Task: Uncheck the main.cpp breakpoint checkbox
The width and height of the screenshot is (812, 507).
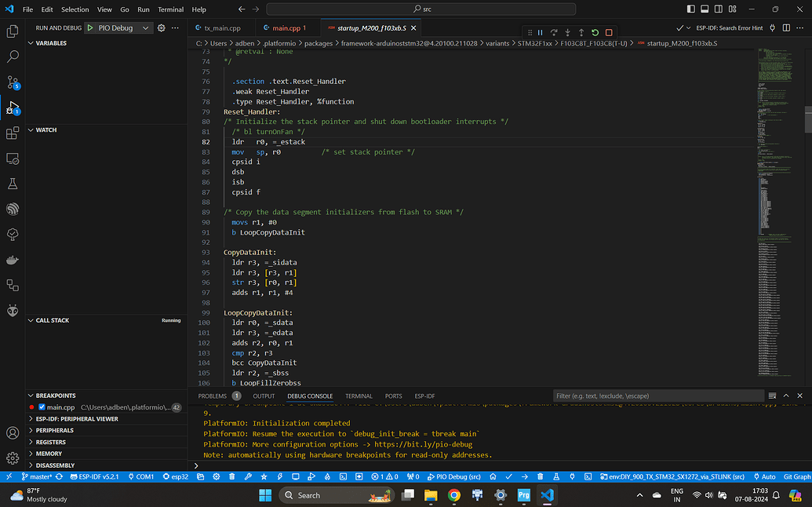Action: (x=42, y=407)
